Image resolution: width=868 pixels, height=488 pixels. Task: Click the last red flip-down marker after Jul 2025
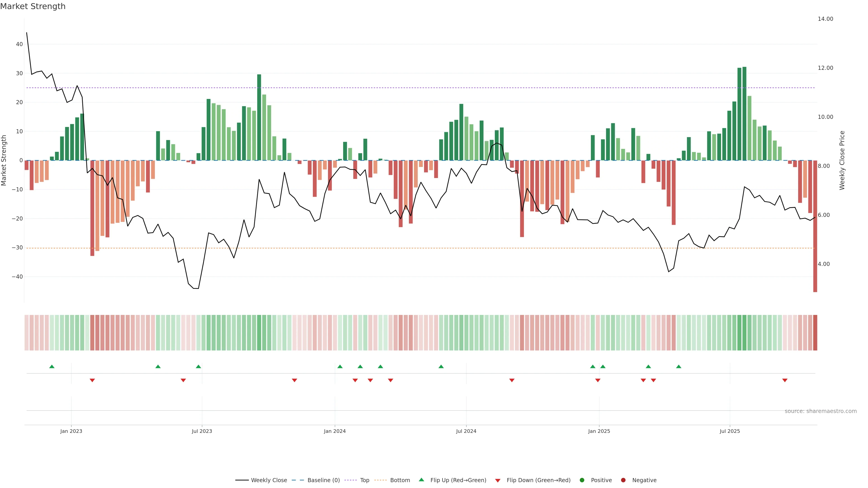coord(785,380)
